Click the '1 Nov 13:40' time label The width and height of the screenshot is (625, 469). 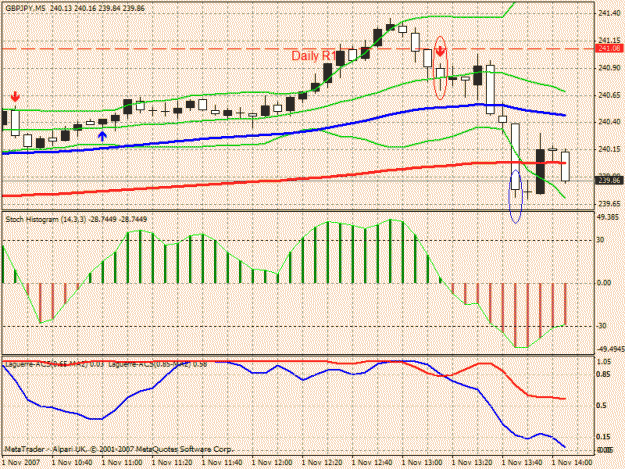pyautogui.click(x=522, y=463)
